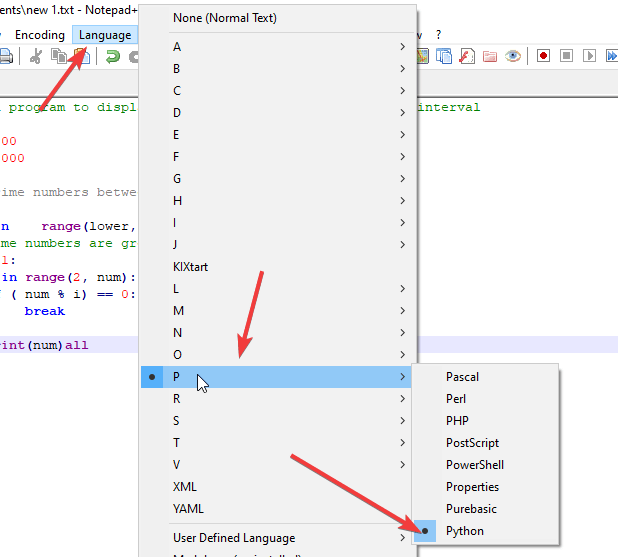Expand the G languages submenu
The height and width of the screenshot is (557, 618).
click(278, 179)
